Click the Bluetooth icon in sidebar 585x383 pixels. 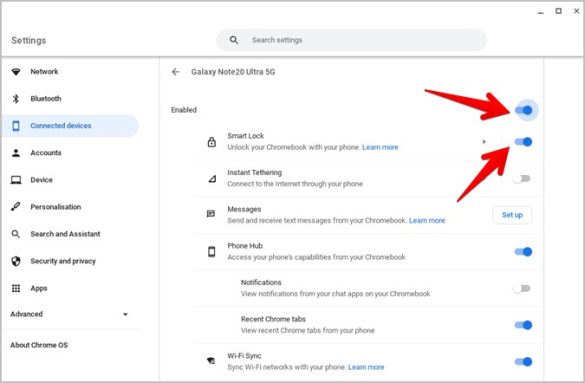[x=16, y=99]
